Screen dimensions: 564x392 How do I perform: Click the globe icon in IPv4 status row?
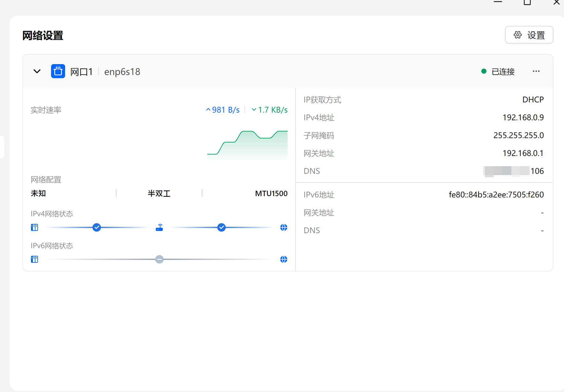(283, 227)
